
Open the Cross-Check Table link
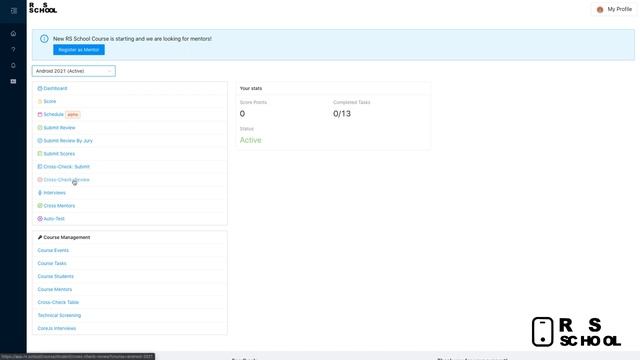58,302
